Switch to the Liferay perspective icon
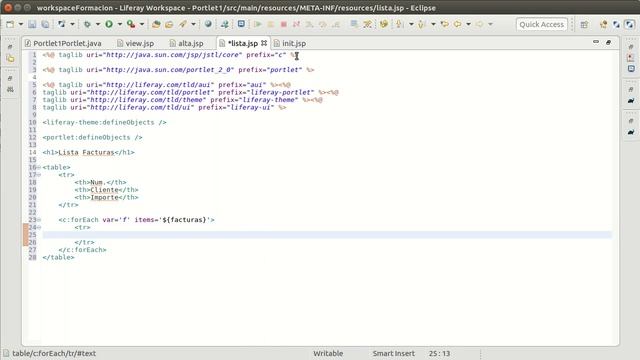Viewport: 640px width, 360px height. coord(616,24)
